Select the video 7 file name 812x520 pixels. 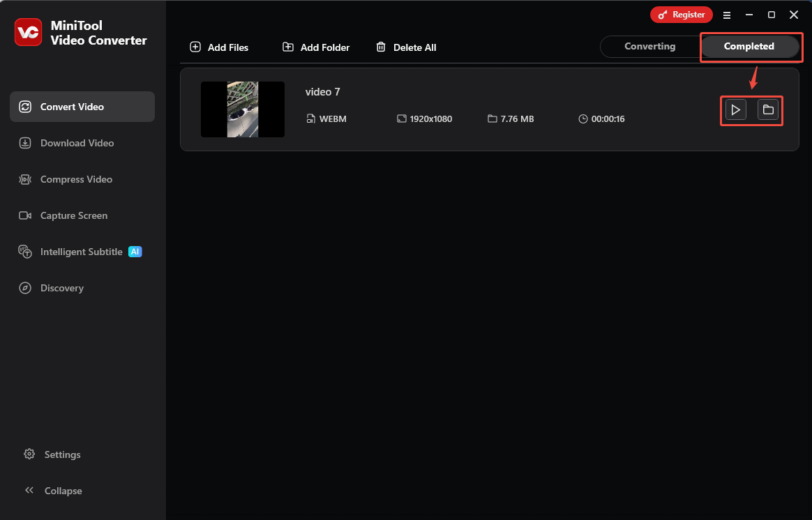pos(323,91)
